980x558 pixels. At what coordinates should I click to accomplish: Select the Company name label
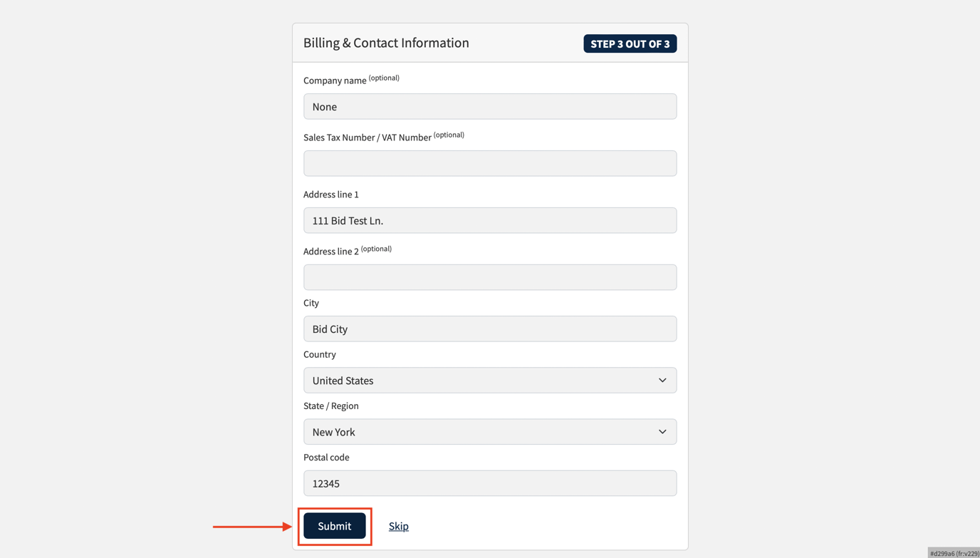pyautogui.click(x=335, y=80)
